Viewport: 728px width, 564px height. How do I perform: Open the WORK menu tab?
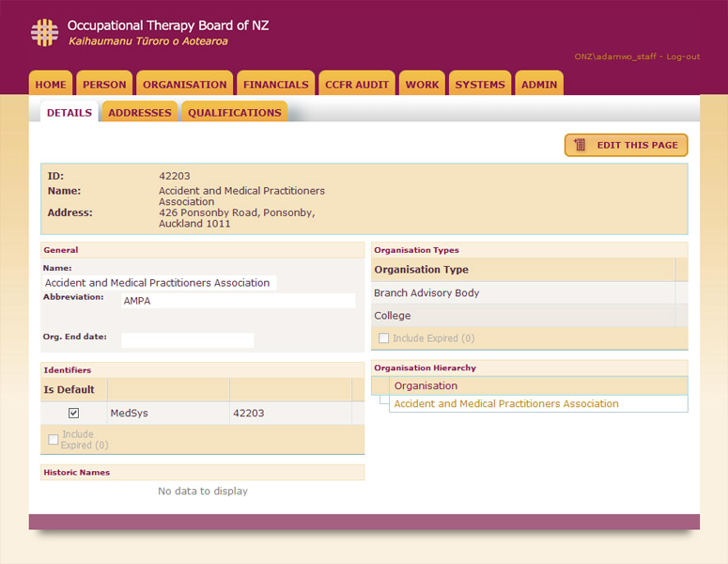pyautogui.click(x=422, y=85)
